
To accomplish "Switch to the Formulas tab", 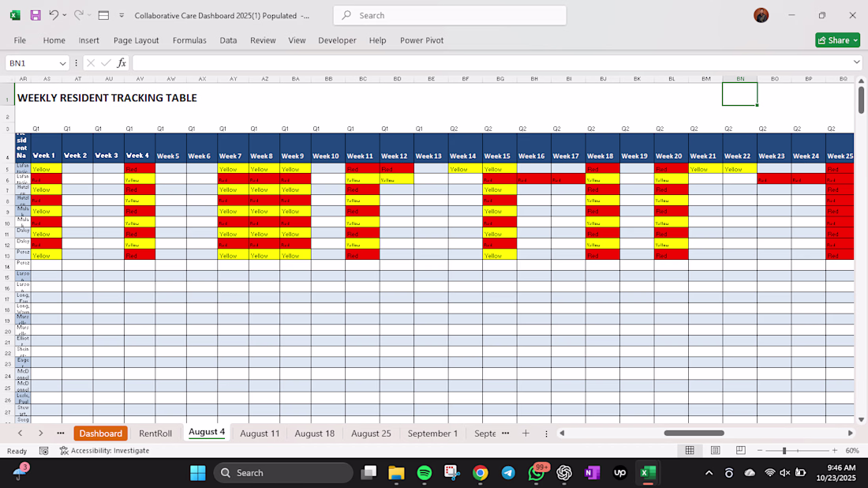I will pos(189,40).
